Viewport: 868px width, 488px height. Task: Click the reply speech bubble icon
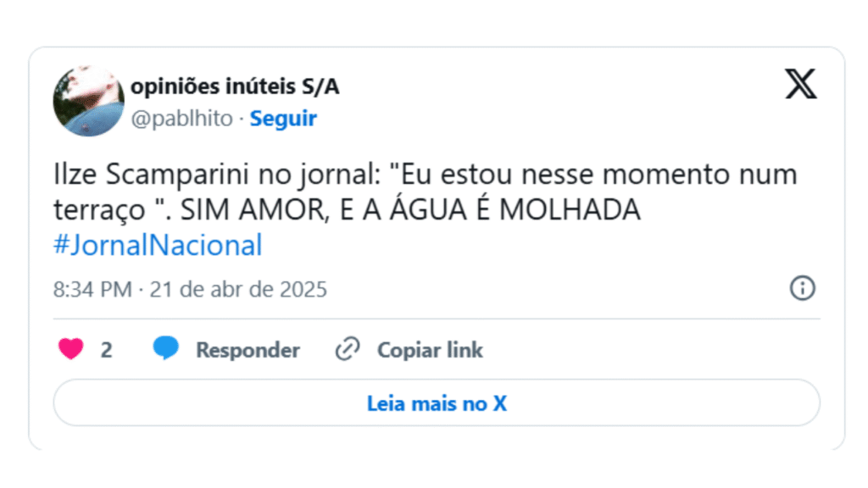166,349
